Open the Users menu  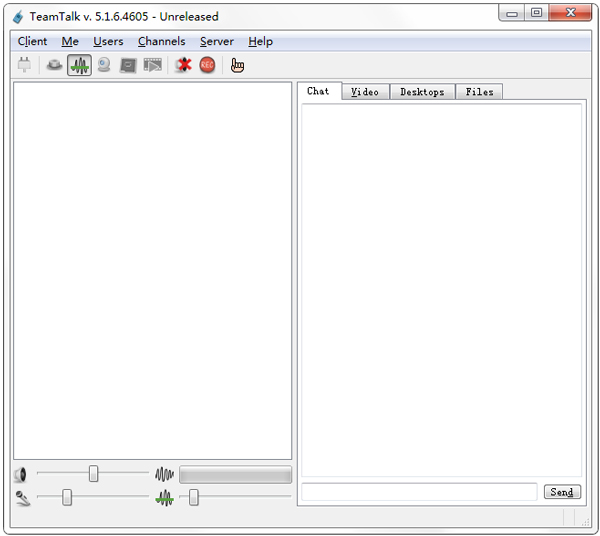click(x=108, y=41)
